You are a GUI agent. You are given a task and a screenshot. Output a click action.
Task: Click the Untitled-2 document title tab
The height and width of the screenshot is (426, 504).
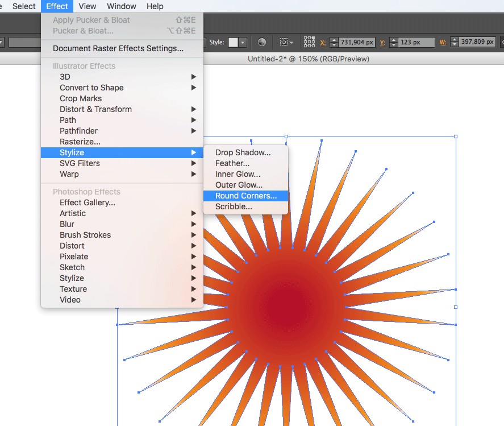[308, 59]
